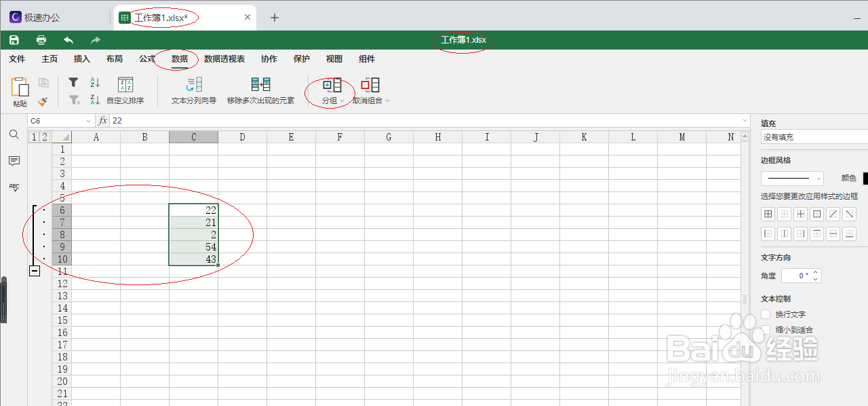Apply inner borders icon in border grid
This screenshot has width=868, height=406.
(801, 214)
